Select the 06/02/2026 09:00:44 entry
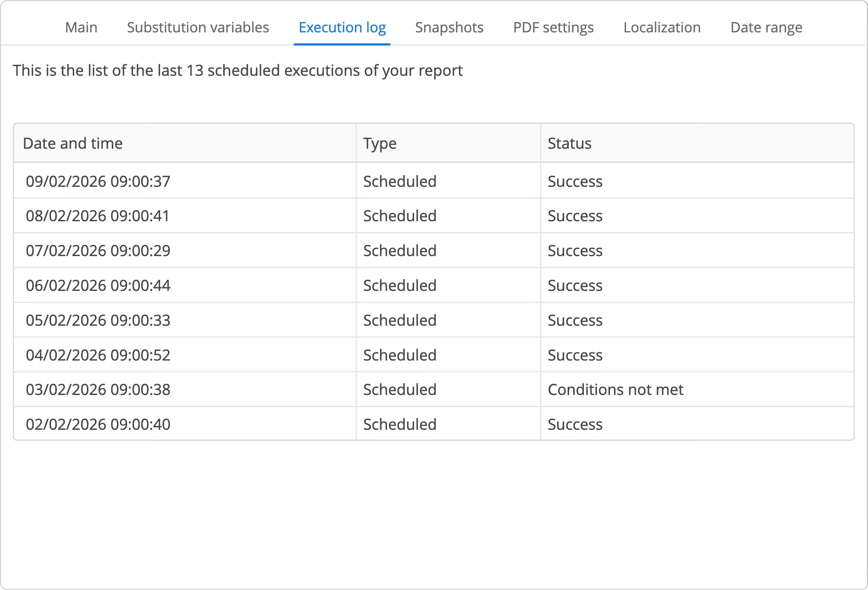Screen dimensions: 868x590 [434, 285]
